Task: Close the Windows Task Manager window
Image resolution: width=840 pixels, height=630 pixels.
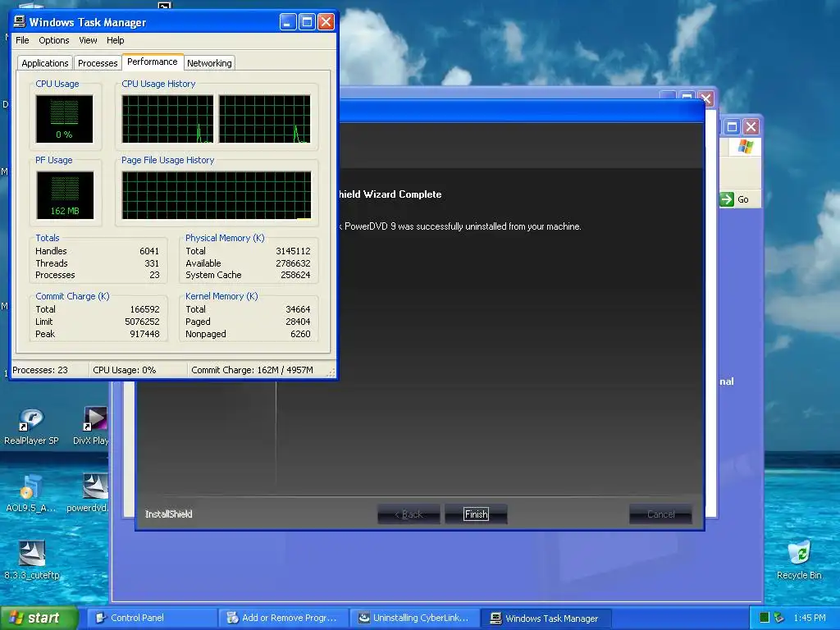Action: tap(326, 22)
